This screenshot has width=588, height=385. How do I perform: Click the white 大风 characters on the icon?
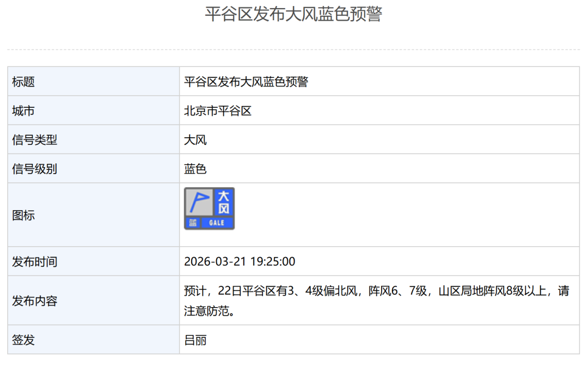point(223,202)
